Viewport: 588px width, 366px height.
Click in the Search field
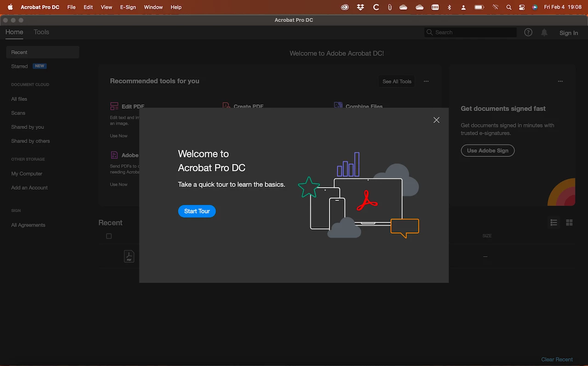pyautogui.click(x=470, y=32)
